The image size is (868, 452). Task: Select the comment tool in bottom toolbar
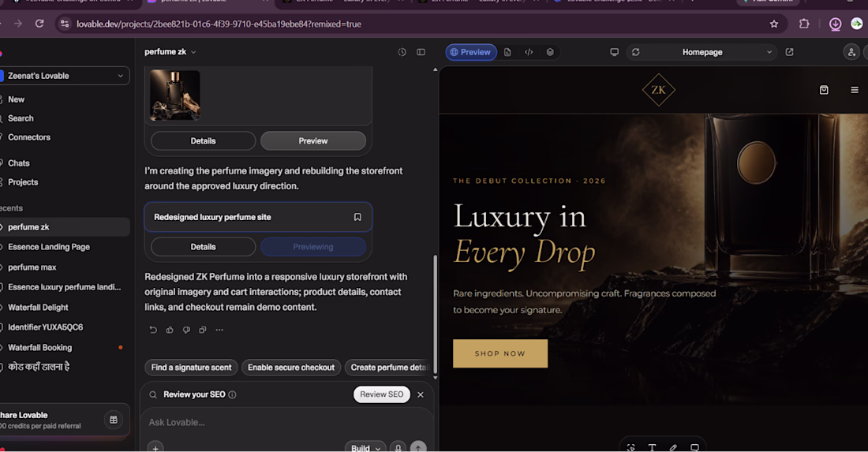tap(694, 447)
